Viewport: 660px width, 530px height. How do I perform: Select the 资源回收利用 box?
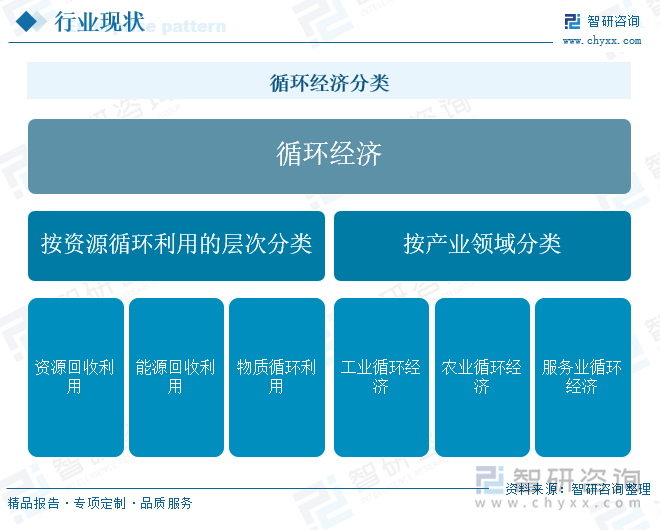point(76,377)
